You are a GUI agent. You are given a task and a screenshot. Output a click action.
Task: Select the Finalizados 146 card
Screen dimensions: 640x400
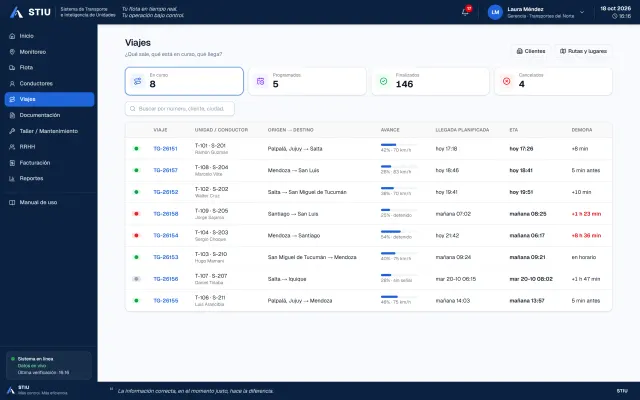point(430,81)
